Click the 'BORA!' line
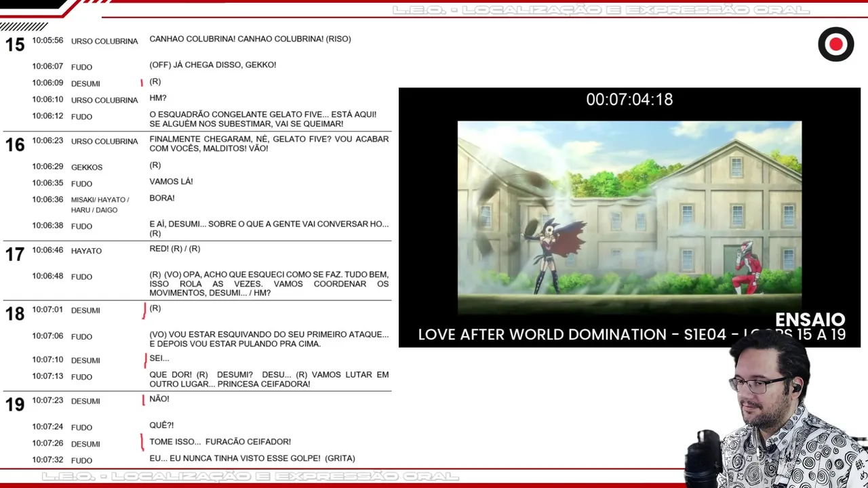 162,199
